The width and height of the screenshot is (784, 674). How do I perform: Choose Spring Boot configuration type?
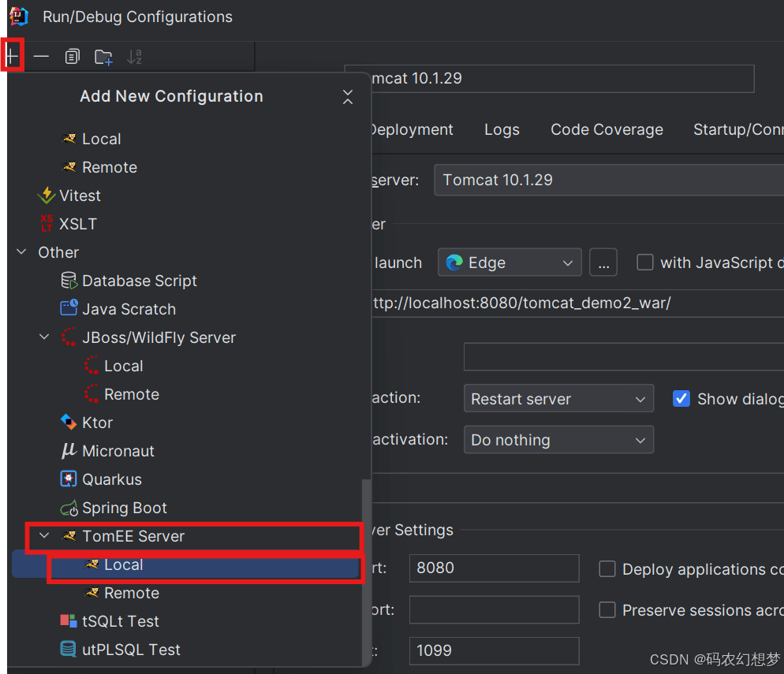point(124,508)
